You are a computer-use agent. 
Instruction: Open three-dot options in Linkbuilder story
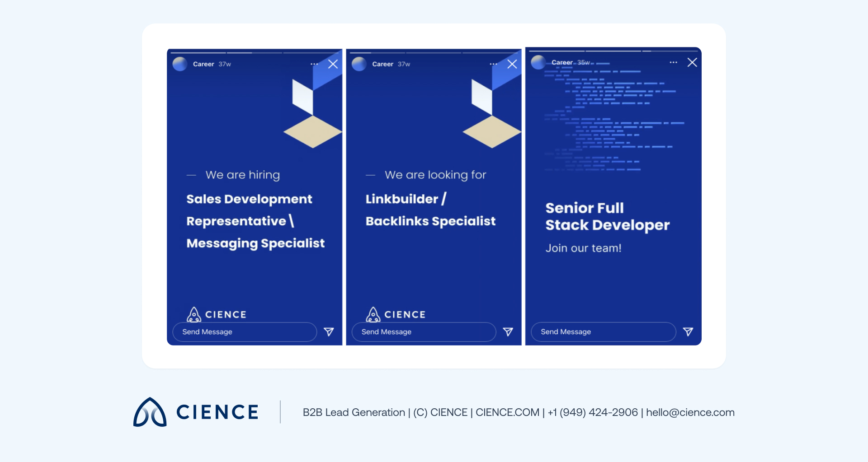pos(493,64)
